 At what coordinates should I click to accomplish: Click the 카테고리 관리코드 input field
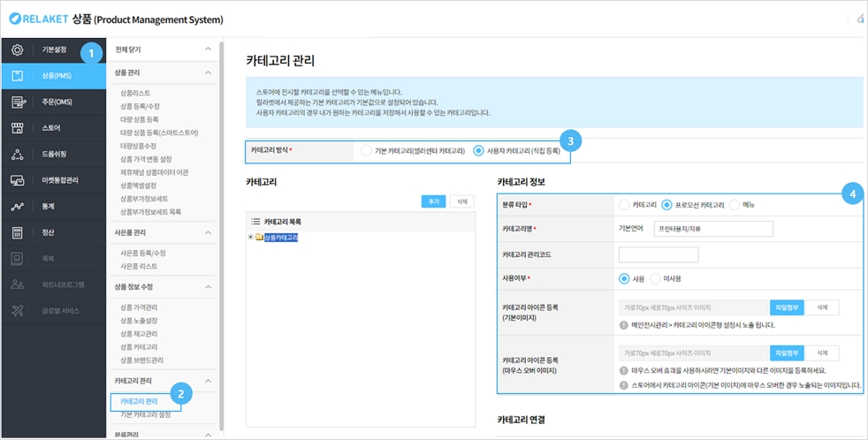click(x=659, y=254)
